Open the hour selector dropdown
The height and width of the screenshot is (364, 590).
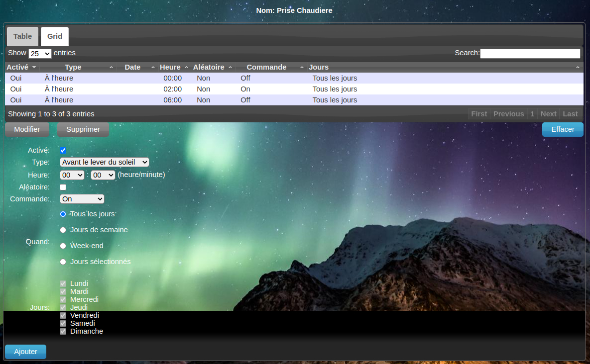coord(72,175)
